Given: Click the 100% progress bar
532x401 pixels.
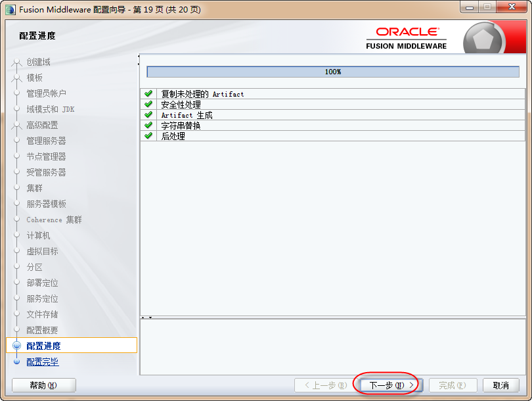Looking at the screenshot, I should tap(333, 72).
